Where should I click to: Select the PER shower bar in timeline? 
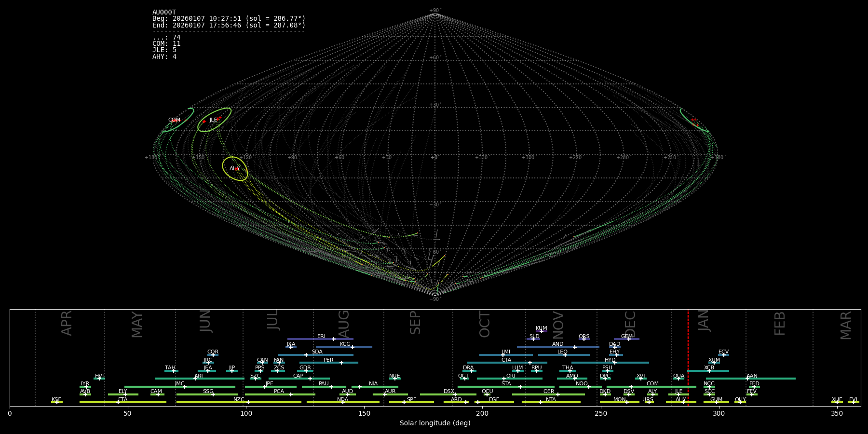pos(328,363)
